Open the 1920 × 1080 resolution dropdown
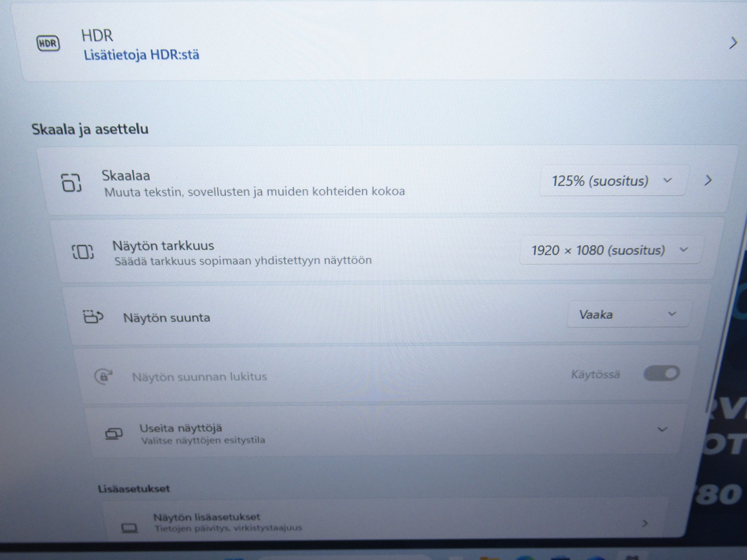Screen dimensions: 747x560 click(x=611, y=250)
